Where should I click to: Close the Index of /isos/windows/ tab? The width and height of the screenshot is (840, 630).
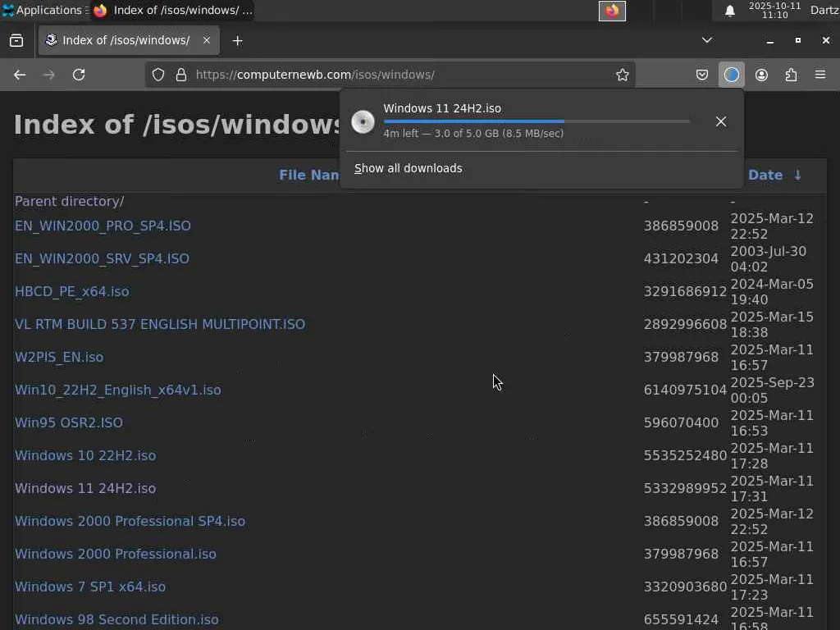click(x=206, y=40)
